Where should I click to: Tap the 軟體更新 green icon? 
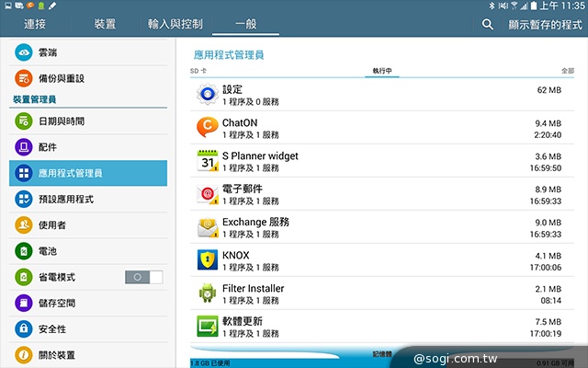208,326
